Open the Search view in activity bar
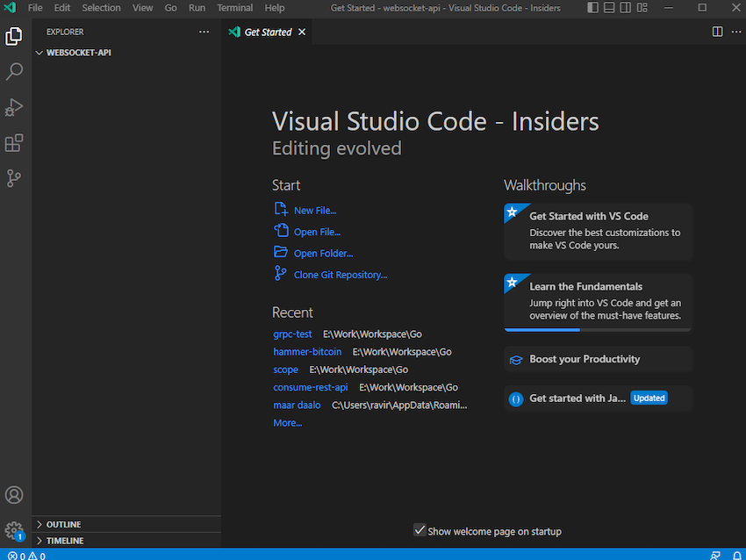This screenshot has height=560, width=746. pyautogui.click(x=14, y=72)
